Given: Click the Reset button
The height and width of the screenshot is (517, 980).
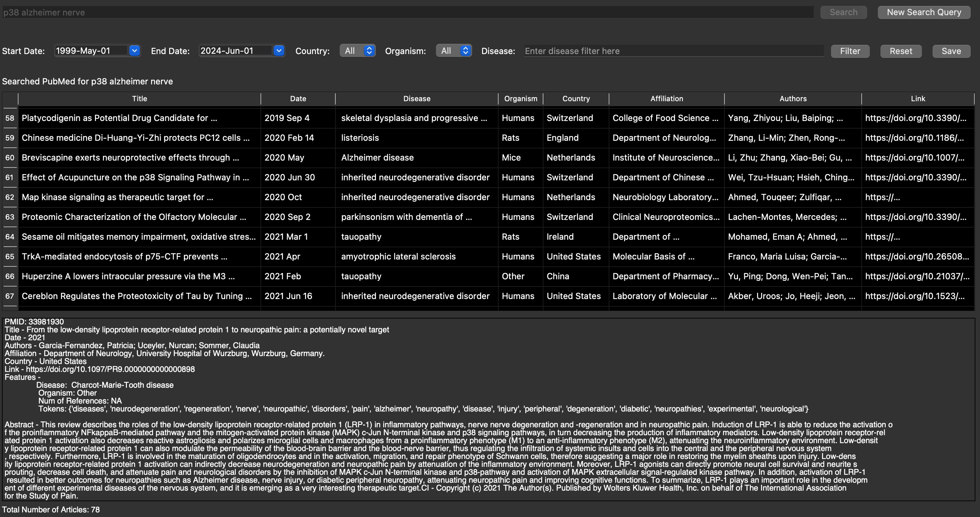Looking at the screenshot, I should pyautogui.click(x=901, y=51).
